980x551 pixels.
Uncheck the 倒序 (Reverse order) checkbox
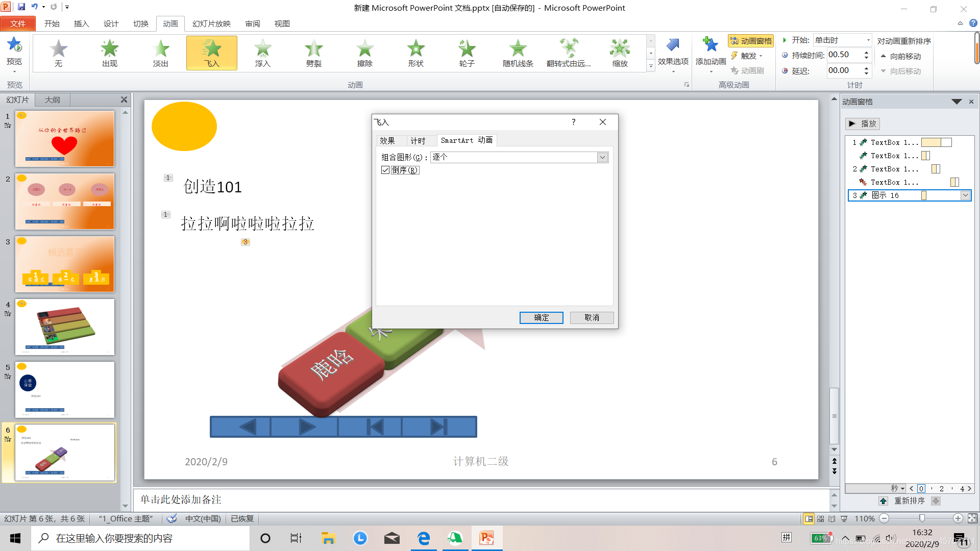coord(385,170)
